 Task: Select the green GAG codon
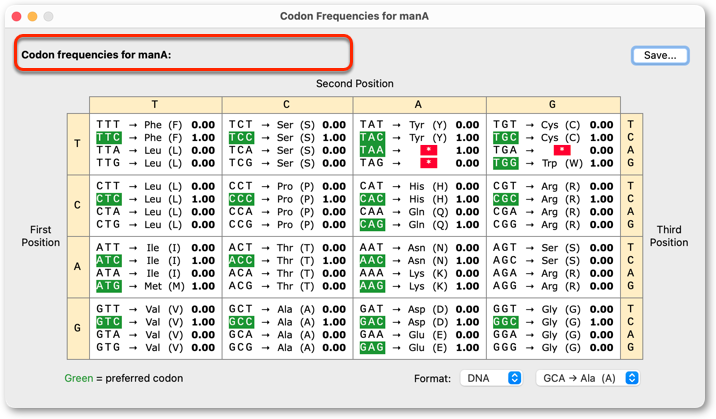372,347
